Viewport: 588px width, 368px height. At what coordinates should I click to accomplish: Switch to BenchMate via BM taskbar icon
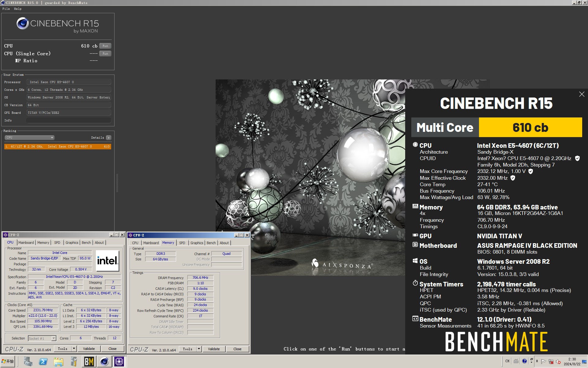coord(89,362)
